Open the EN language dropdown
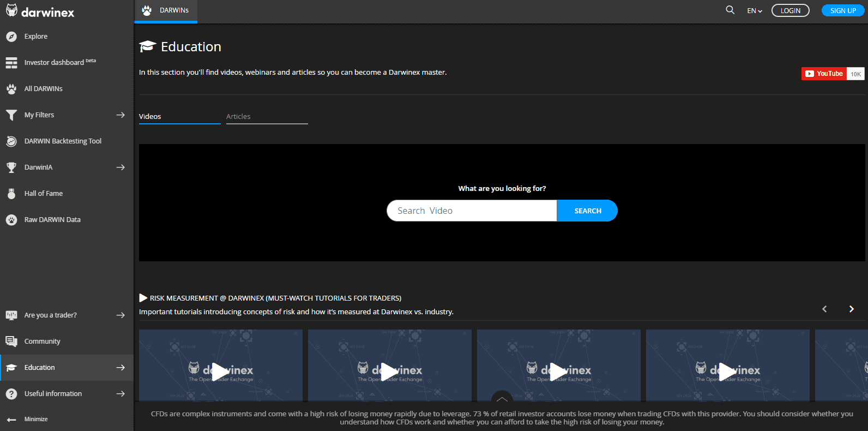Screen dimensions: 868x431 click(x=755, y=11)
